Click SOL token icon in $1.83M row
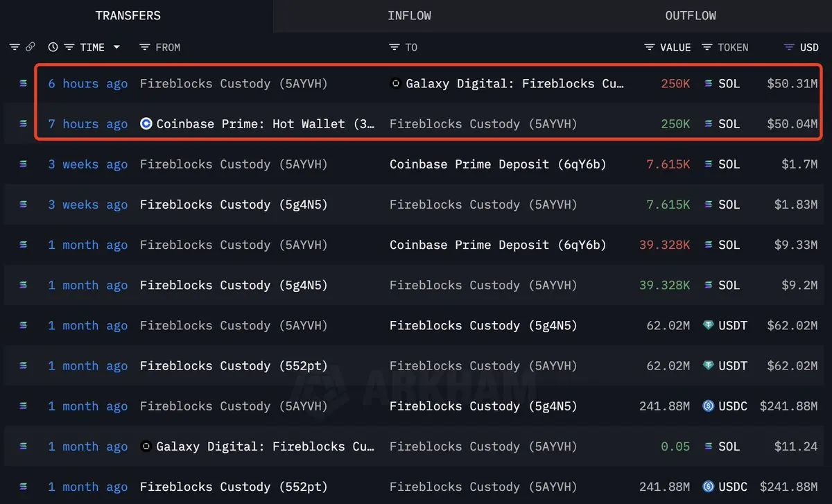This screenshot has width=832, height=504. click(708, 205)
